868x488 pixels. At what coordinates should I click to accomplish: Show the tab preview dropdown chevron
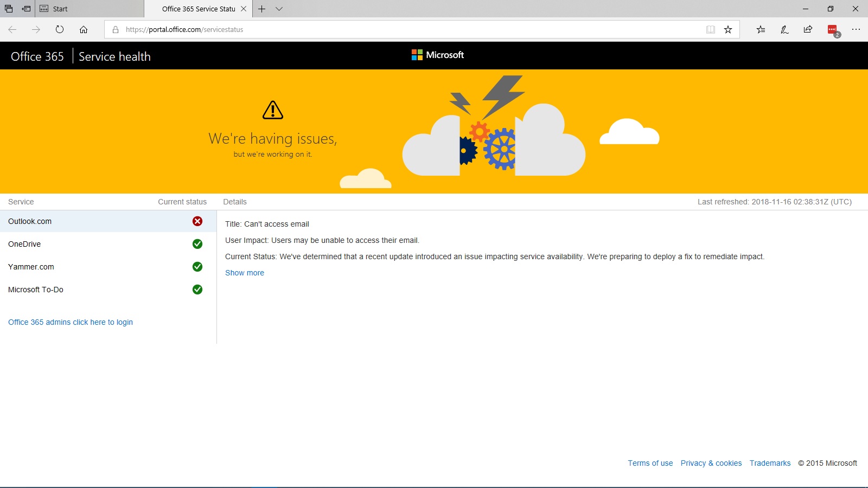[279, 9]
